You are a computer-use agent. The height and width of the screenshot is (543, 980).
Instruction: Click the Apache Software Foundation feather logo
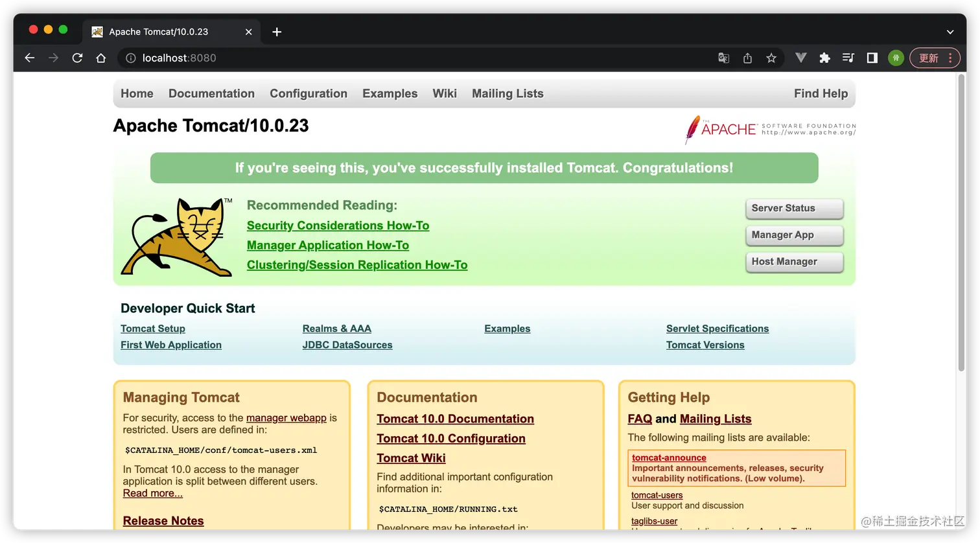[x=771, y=129]
